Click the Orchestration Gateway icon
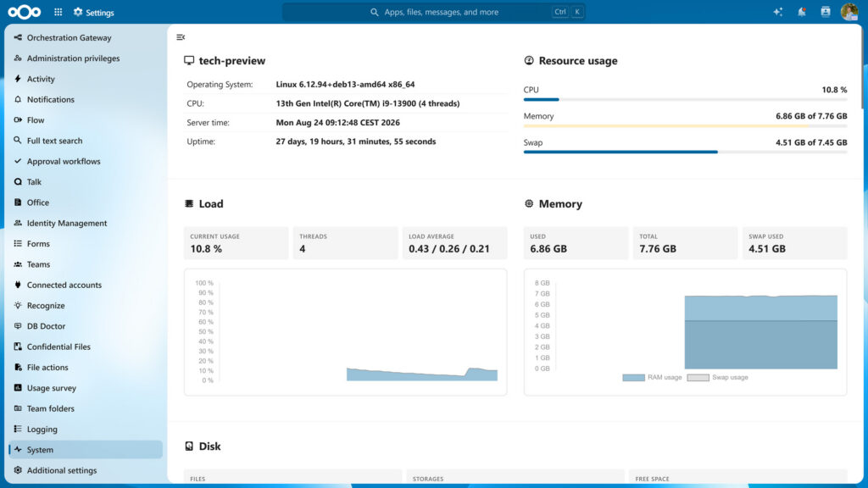The width and height of the screenshot is (868, 488). coord(18,37)
